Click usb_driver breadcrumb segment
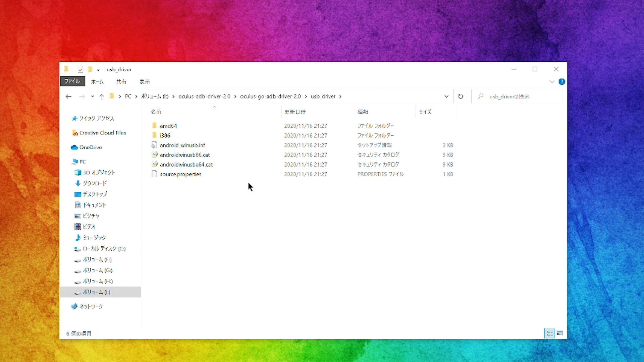This screenshot has width=644, height=362. coord(323,97)
